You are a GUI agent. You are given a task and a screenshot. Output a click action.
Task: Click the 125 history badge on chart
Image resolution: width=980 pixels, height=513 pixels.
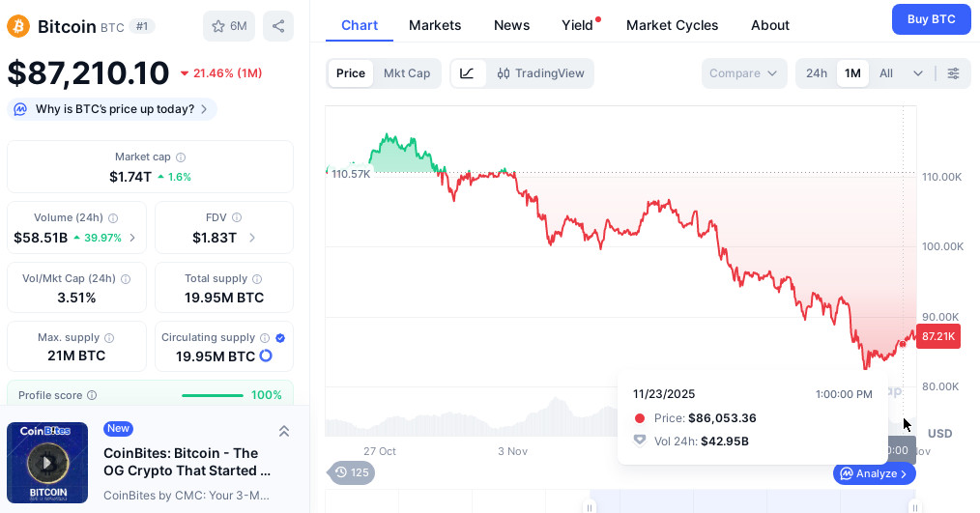(352, 472)
